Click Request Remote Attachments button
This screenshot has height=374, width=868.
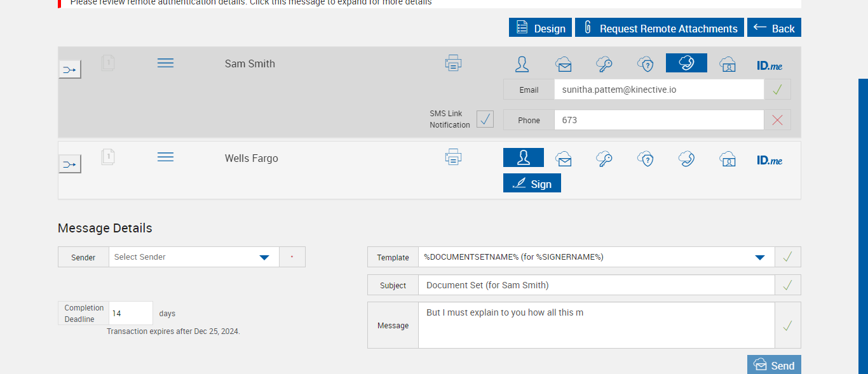click(x=659, y=28)
